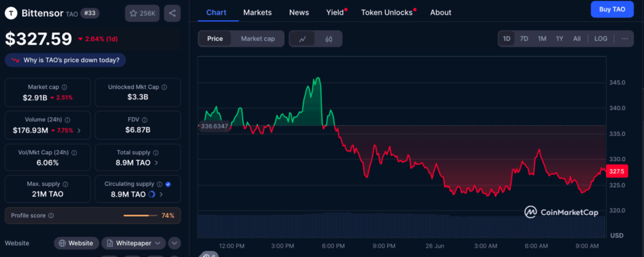Select the Market cap toggle
This screenshot has width=644, height=257.
[x=257, y=38]
